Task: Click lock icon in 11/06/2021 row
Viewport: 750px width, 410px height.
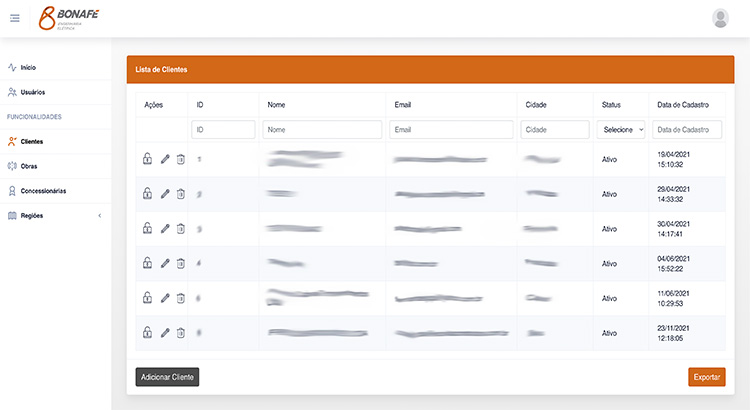Action: 147,298
